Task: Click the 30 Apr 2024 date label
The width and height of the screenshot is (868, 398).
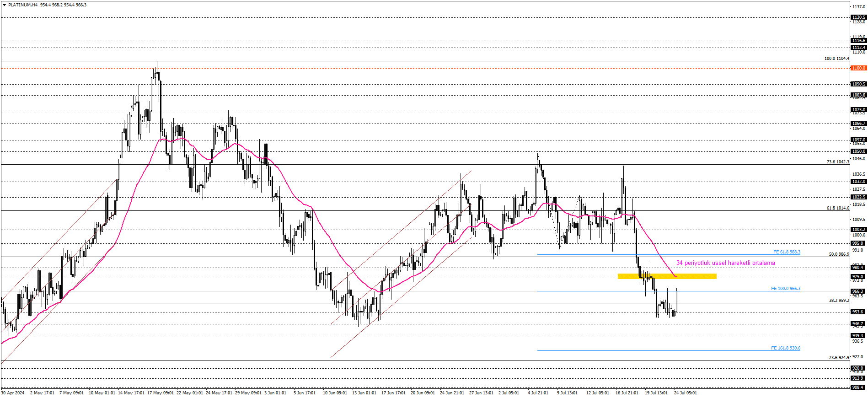Action: tap(13, 393)
